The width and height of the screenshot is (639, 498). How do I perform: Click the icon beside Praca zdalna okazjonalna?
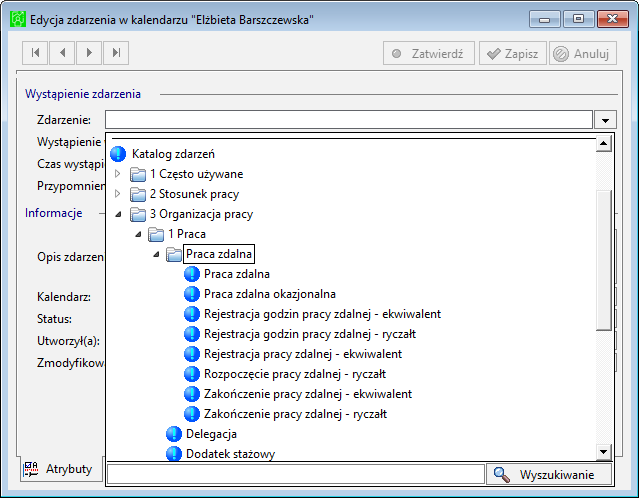click(x=192, y=294)
